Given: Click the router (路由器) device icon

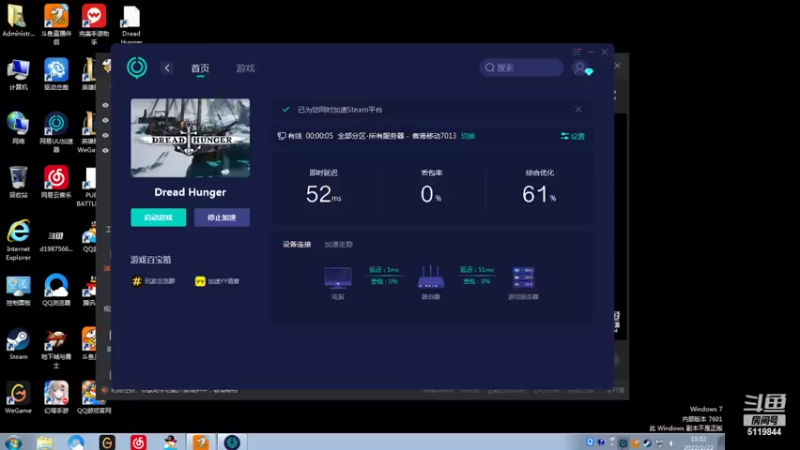Looking at the screenshot, I should click(431, 277).
